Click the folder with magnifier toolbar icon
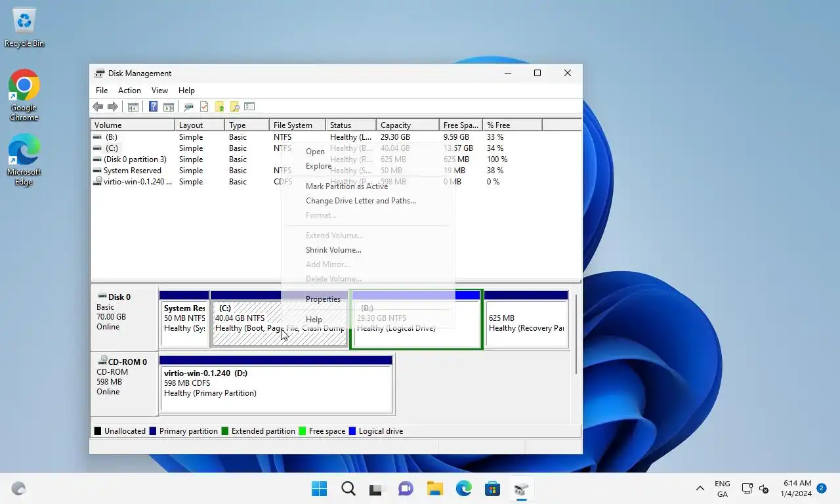840x504 pixels. [x=234, y=107]
